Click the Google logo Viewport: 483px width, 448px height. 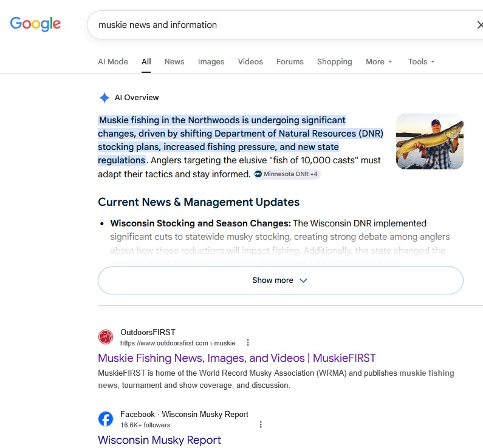pyautogui.click(x=35, y=24)
